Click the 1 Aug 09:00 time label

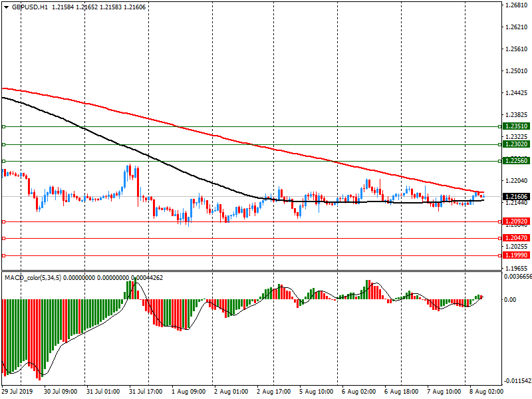coord(189,392)
